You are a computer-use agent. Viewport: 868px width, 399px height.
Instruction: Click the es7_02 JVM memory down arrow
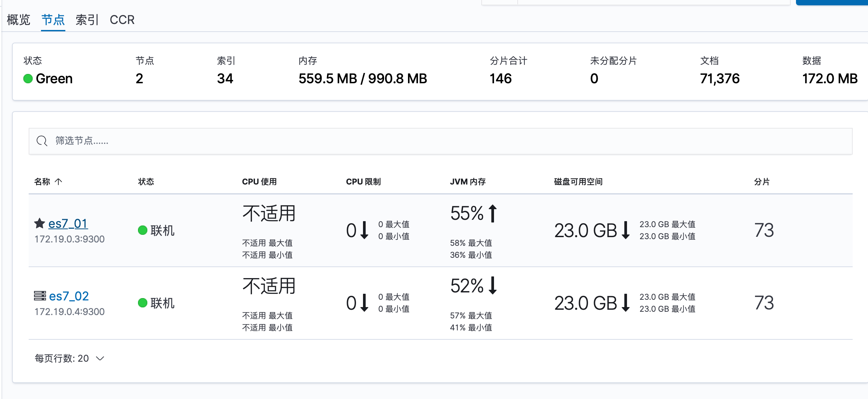tap(493, 285)
